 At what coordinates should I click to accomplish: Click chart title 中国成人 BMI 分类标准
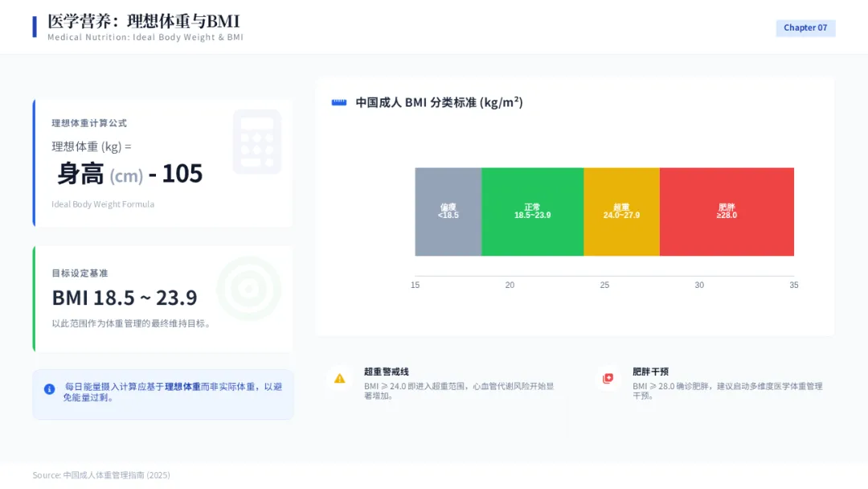(x=439, y=102)
